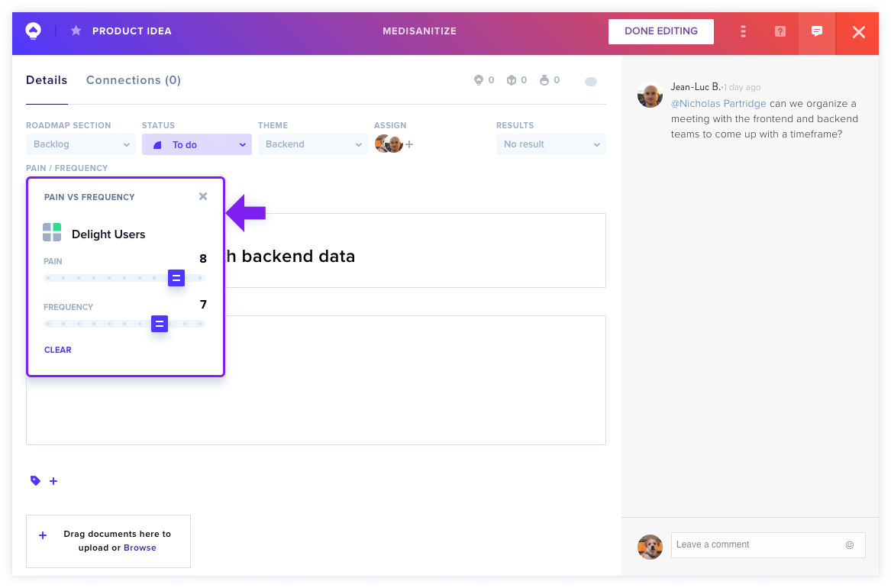The image size is (891, 588).
Task: Click the tag icon below description
Action: [x=35, y=480]
